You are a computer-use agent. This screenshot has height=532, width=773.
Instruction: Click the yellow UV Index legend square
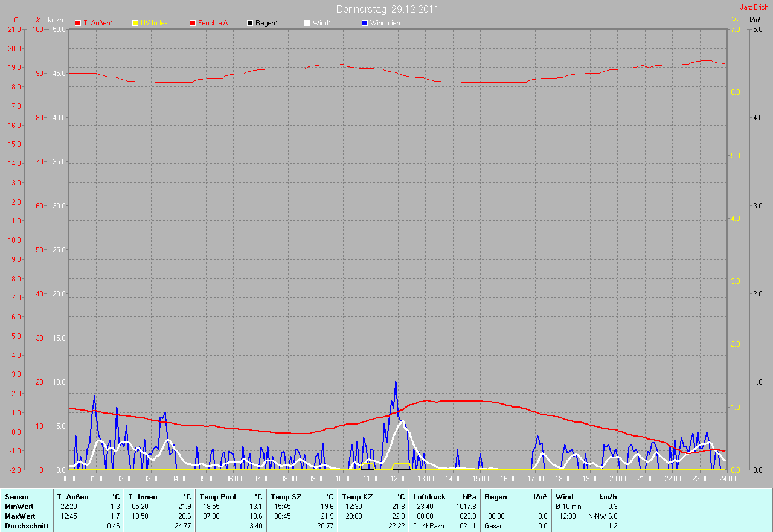pyautogui.click(x=135, y=23)
